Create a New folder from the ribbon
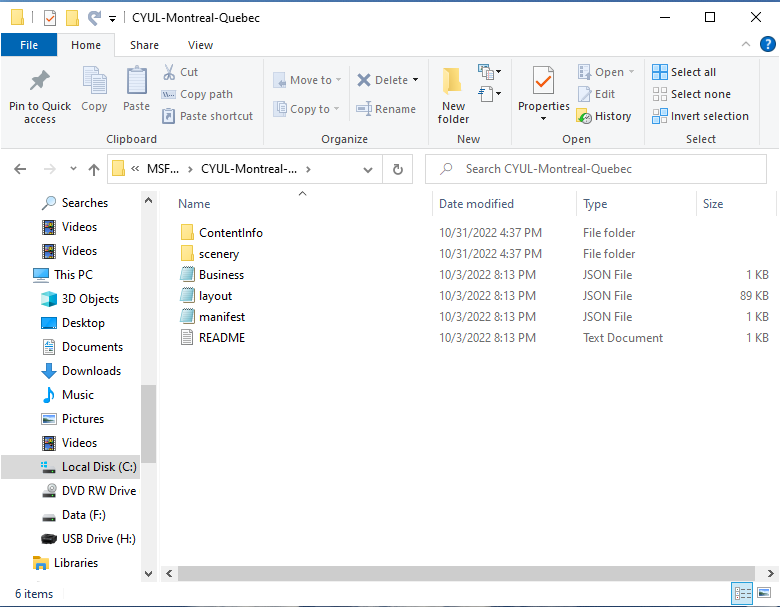Image resolution: width=780 pixels, height=607 pixels. [453, 95]
